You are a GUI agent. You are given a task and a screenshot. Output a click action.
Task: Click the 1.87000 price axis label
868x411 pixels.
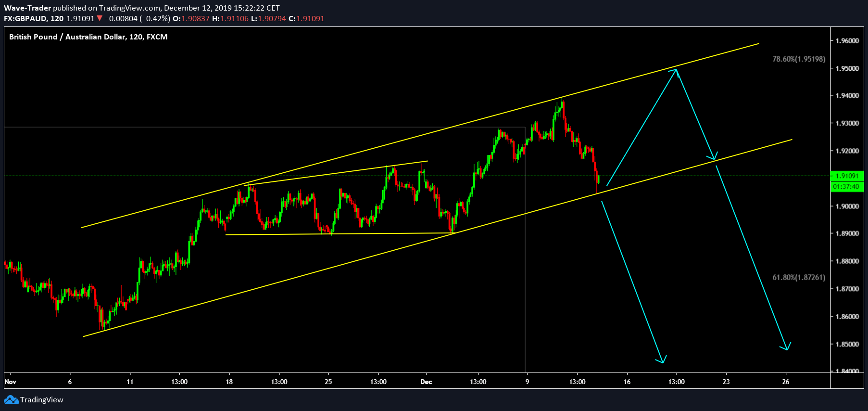[x=847, y=289]
